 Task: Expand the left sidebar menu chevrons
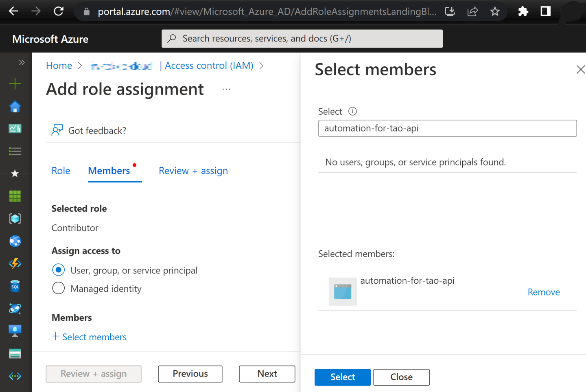[22, 62]
